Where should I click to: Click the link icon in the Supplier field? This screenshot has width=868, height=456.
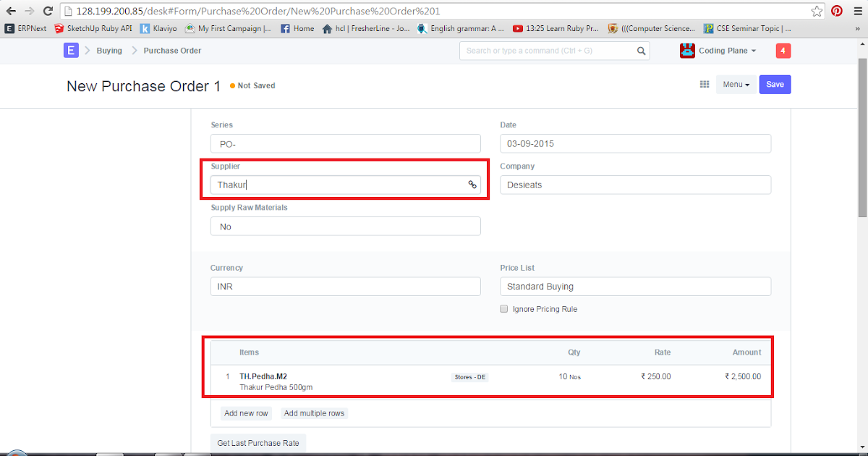pyautogui.click(x=472, y=185)
